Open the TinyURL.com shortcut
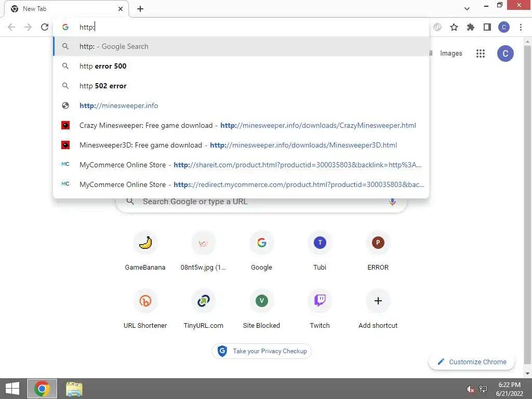The height and width of the screenshot is (399, 532). [203, 309]
